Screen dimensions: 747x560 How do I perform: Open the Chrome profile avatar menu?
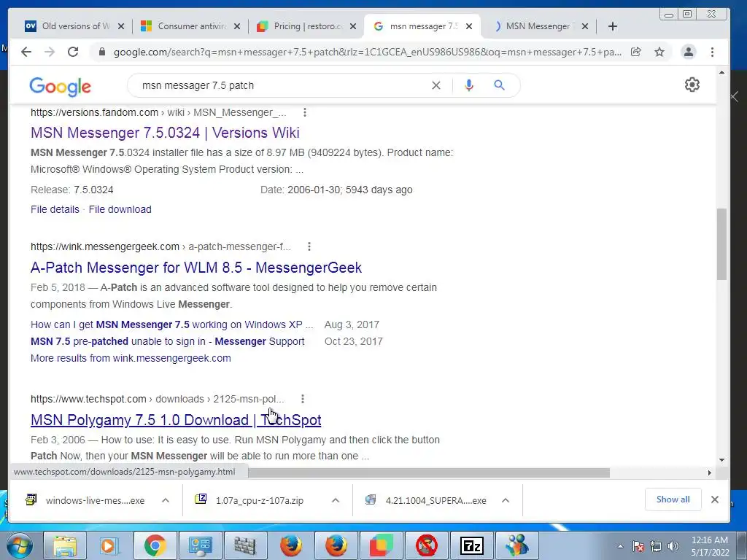[689, 52]
